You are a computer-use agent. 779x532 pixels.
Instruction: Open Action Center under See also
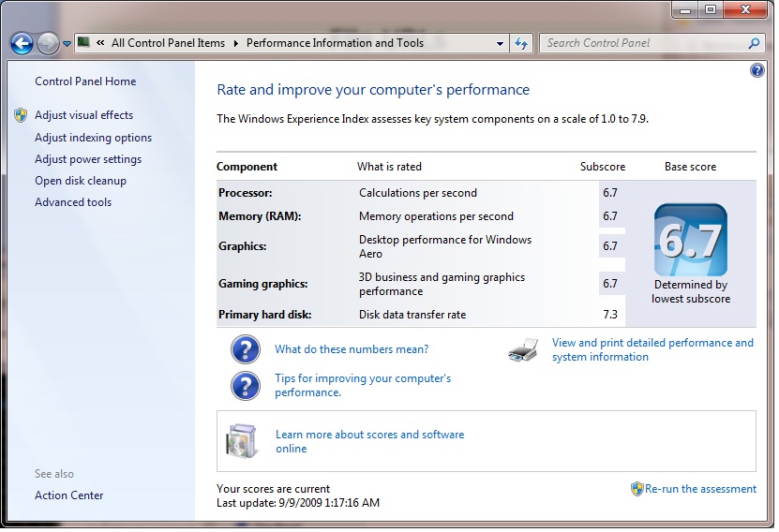69,495
